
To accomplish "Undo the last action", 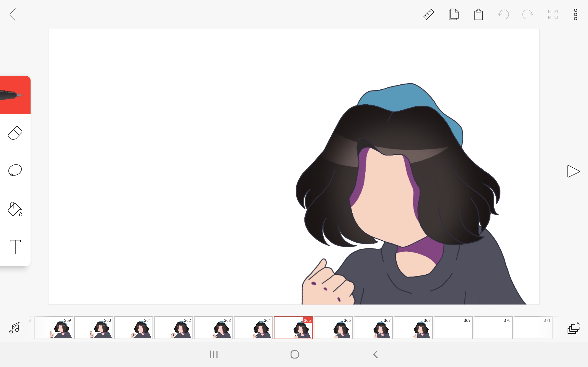I will click(503, 14).
